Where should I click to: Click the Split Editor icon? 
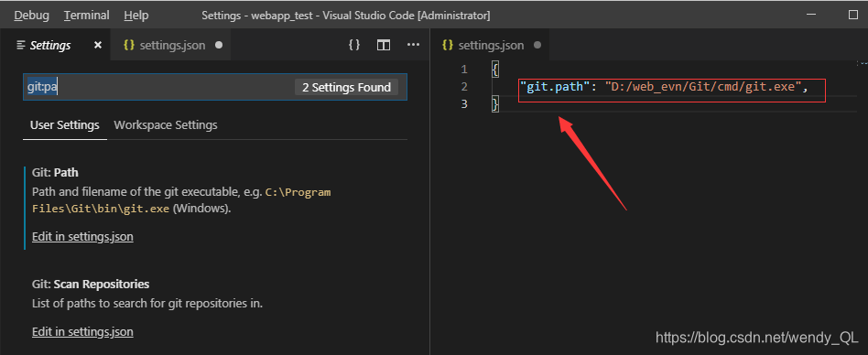pyautogui.click(x=384, y=46)
